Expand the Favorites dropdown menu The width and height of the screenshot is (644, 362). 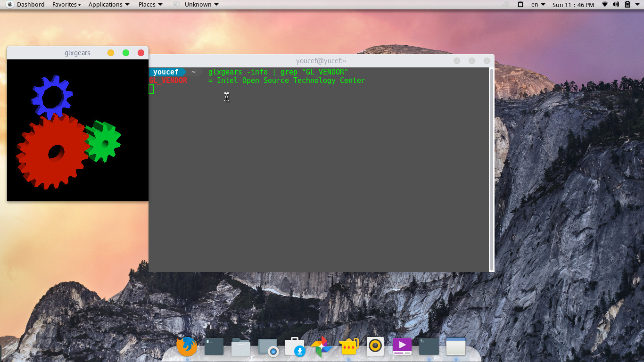[x=66, y=4]
